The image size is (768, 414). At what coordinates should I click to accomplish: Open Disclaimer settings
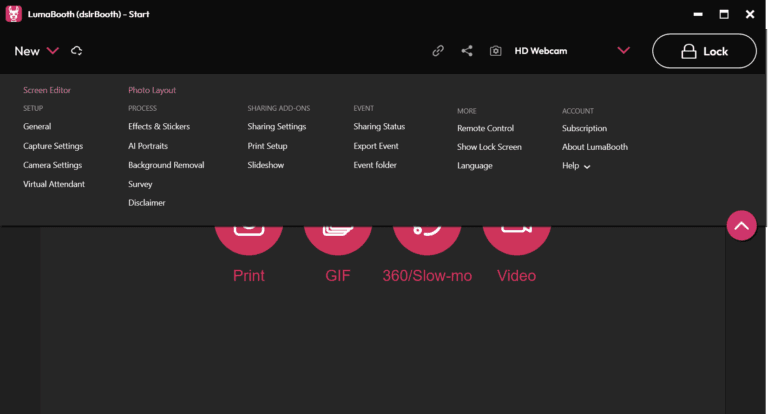coord(147,203)
